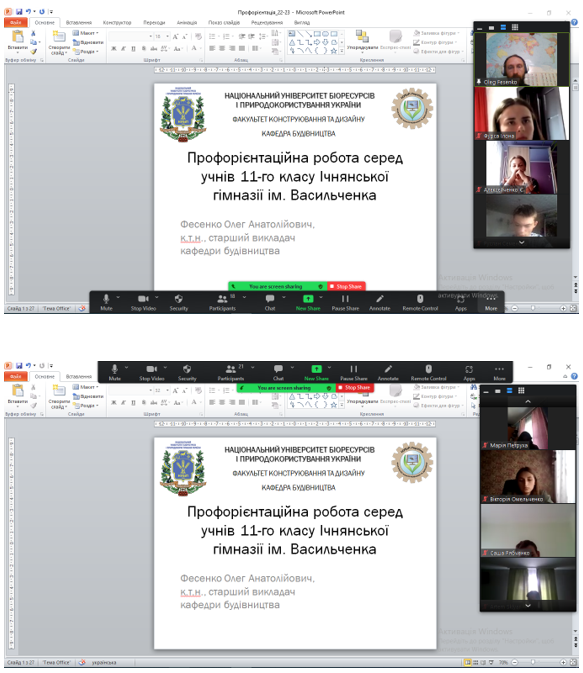
Task: Click New Share in the upper Zoom toolbar
Action: coord(308,302)
